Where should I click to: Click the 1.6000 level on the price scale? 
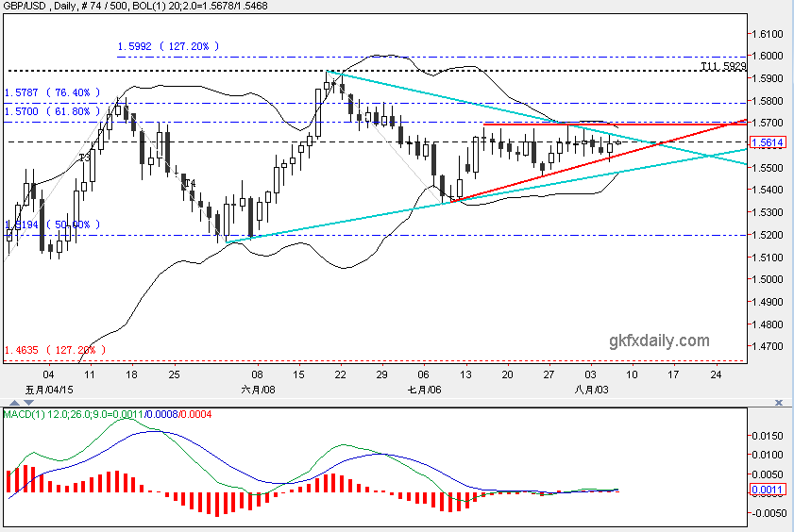[768, 57]
